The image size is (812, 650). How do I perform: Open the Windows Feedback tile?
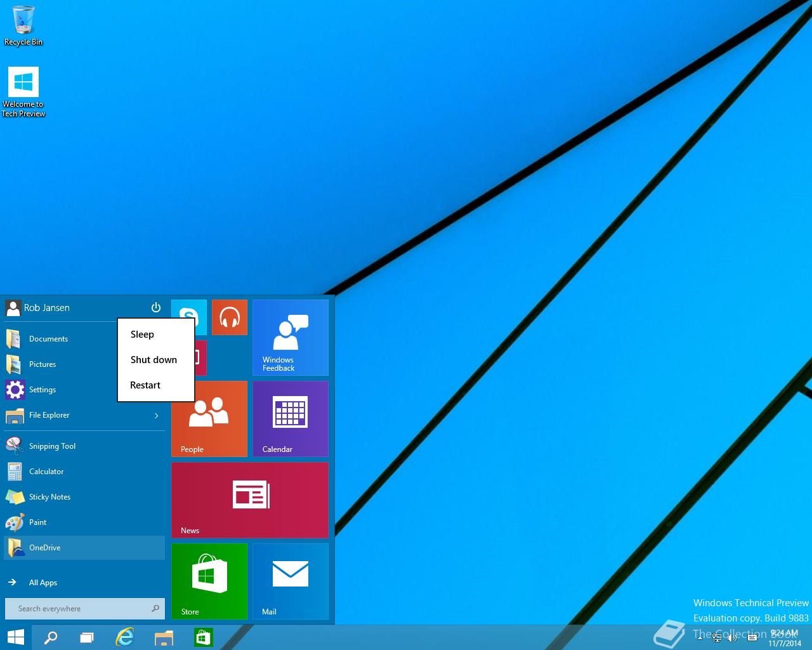coord(291,338)
